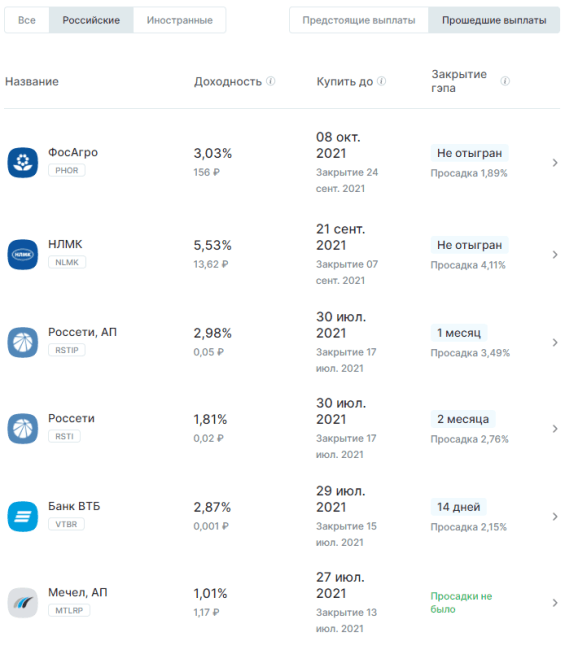Open the chevron on the RSTI row
565x650 pixels.
pyautogui.click(x=555, y=429)
